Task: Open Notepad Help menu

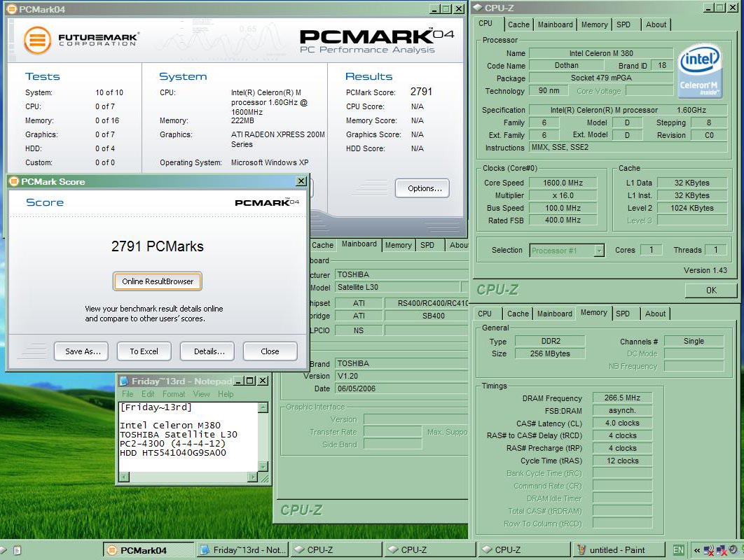Action: [226, 394]
